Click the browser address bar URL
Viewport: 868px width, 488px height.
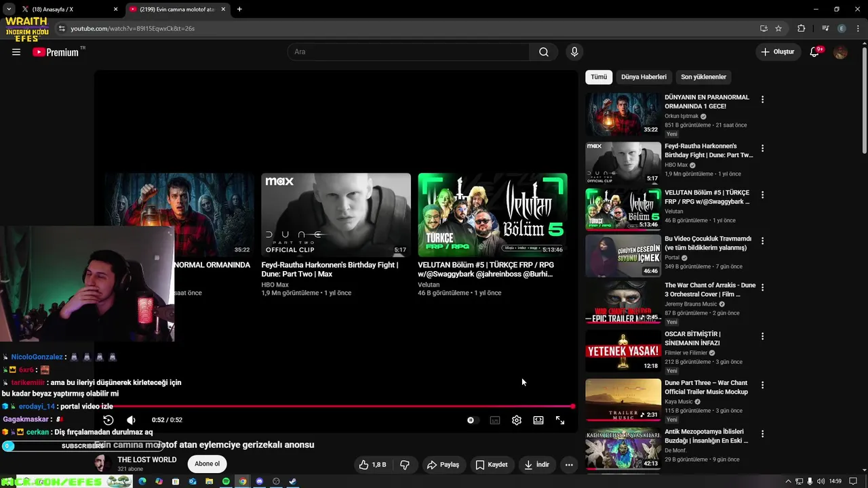tap(133, 28)
